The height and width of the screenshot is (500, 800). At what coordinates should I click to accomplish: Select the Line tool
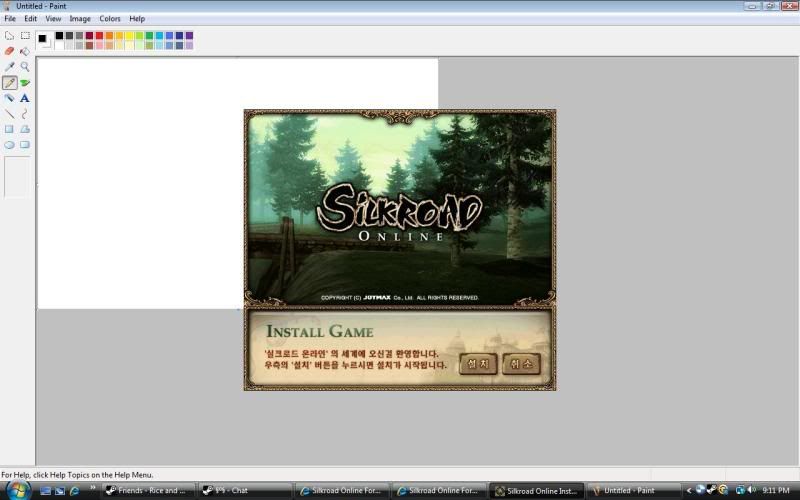click(9, 114)
